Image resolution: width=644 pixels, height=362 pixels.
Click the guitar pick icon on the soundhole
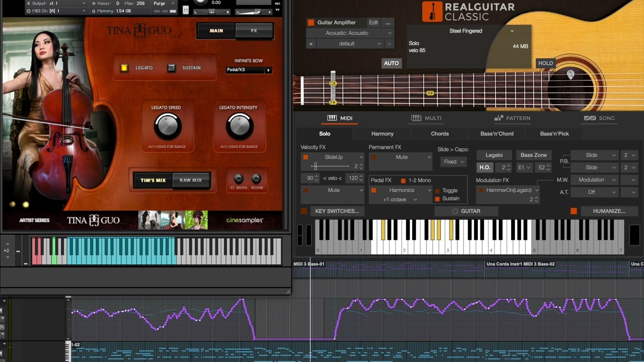(x=571, y=75)
